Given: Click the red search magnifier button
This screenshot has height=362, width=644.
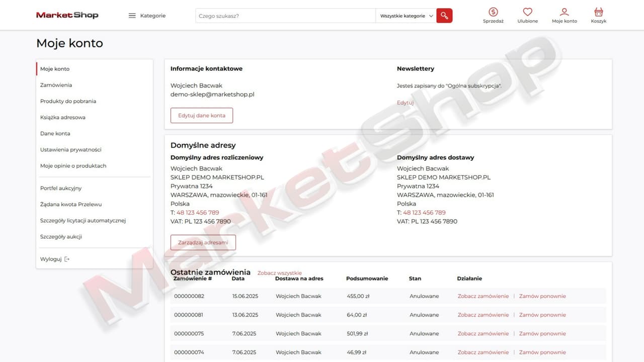Looking at the screenshot, I should [x=444, y=16].
